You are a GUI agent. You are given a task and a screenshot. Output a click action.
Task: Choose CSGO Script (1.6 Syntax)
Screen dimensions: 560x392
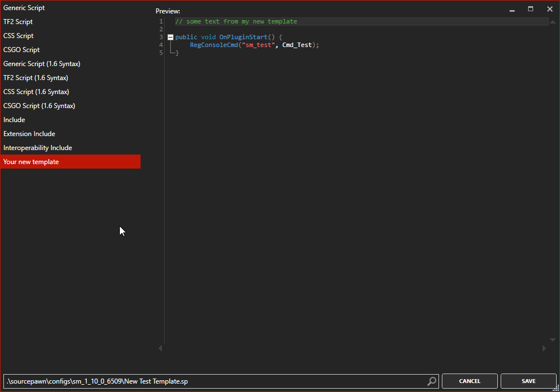(x=71, y=106)
